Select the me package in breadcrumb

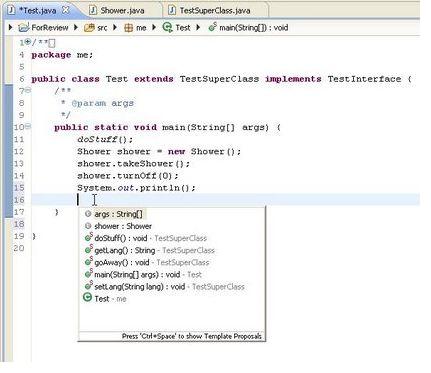click(141, 28)
